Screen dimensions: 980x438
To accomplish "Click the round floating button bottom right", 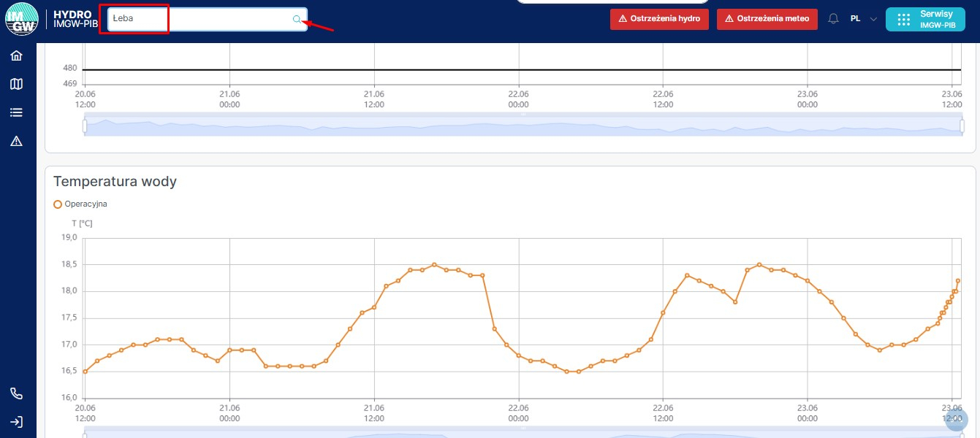I will [956, 418].
